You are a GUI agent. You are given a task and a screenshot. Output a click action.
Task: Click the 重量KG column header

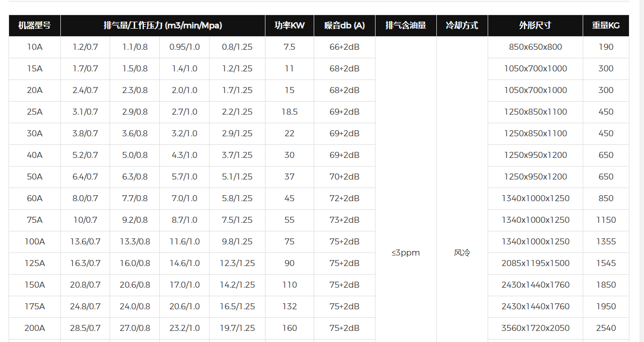click(x=606, y=26)
